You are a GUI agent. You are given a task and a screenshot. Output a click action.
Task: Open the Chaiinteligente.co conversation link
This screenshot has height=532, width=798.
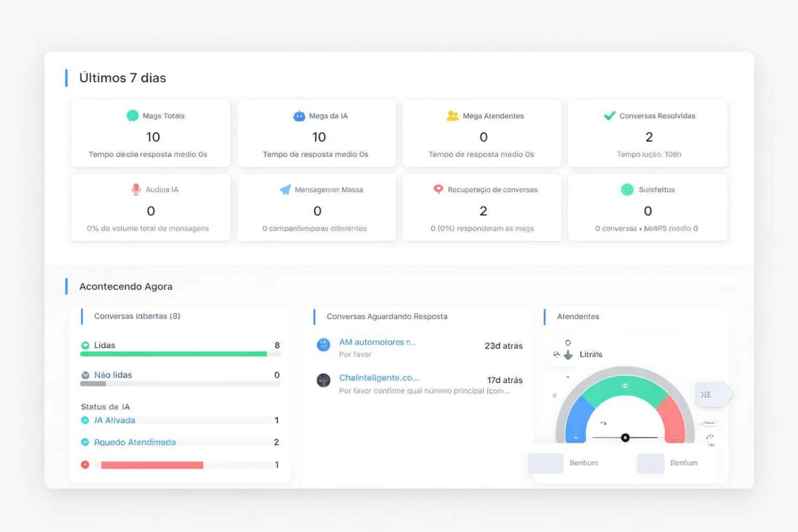pyautogui.click(x=379, y=378)
